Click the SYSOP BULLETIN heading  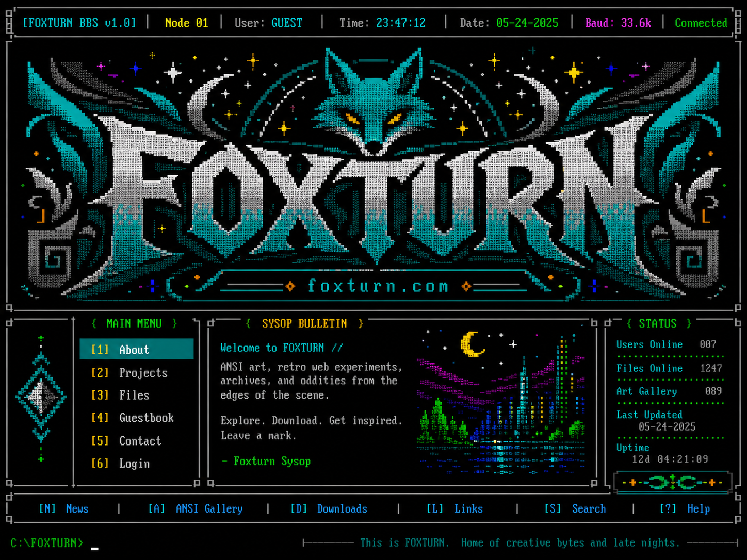[x=304, y=324]
